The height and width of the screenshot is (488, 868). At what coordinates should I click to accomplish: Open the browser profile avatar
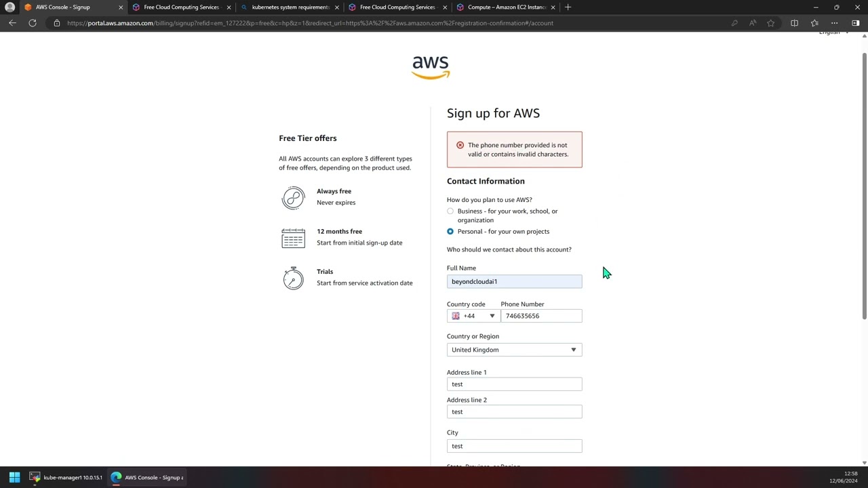point(9,7)
